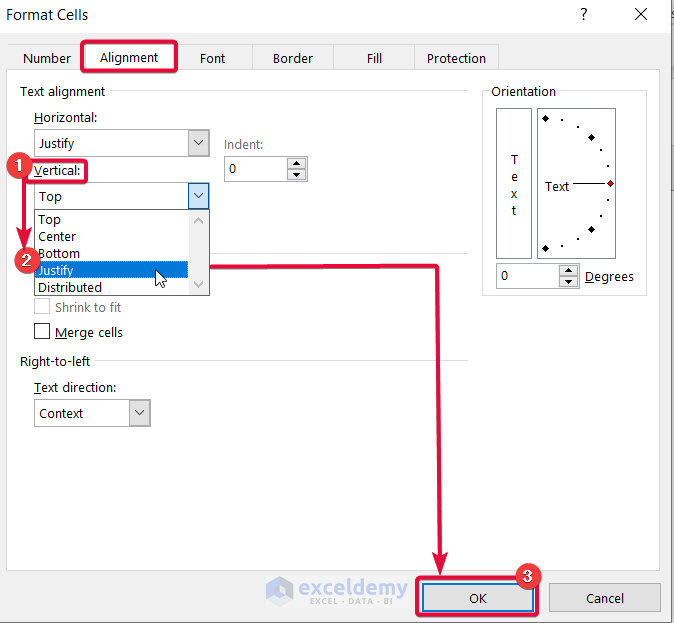Image resolution: width=674 pixels, height=623 pixels.
Task: Click the Cancel button
Action: point(604,598)
